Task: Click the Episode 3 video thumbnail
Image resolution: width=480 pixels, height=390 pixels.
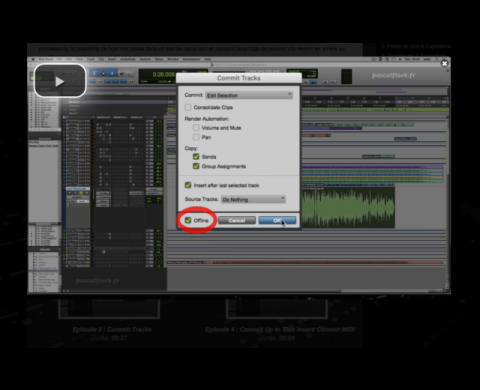Action: click(x=109, y=308)
